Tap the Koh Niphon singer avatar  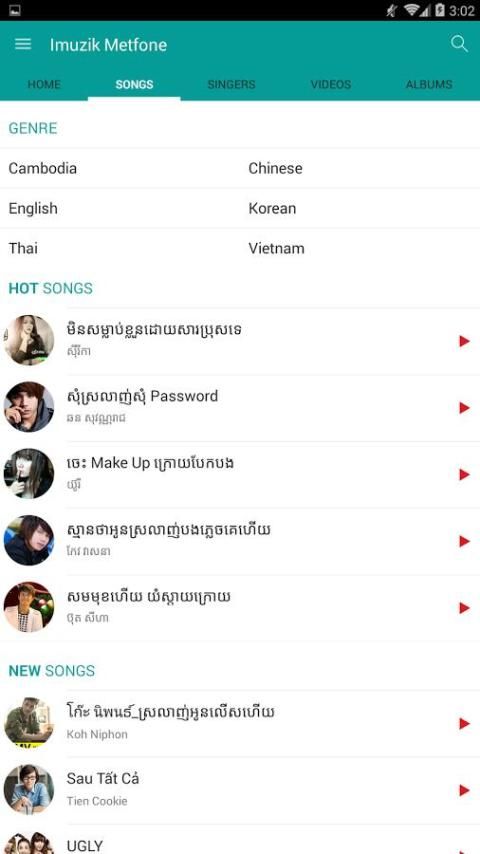click(29, 723)
